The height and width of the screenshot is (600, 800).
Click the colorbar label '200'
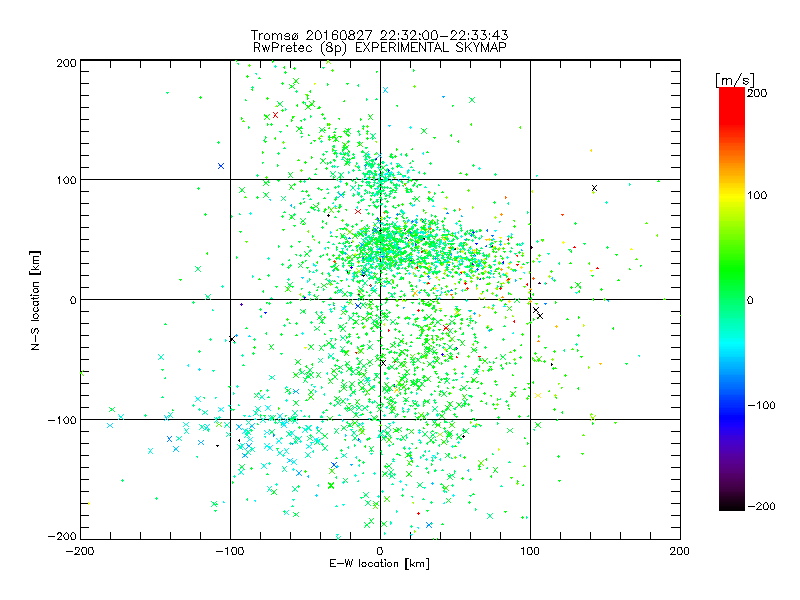pyautogui.click(x=757, y=93)
